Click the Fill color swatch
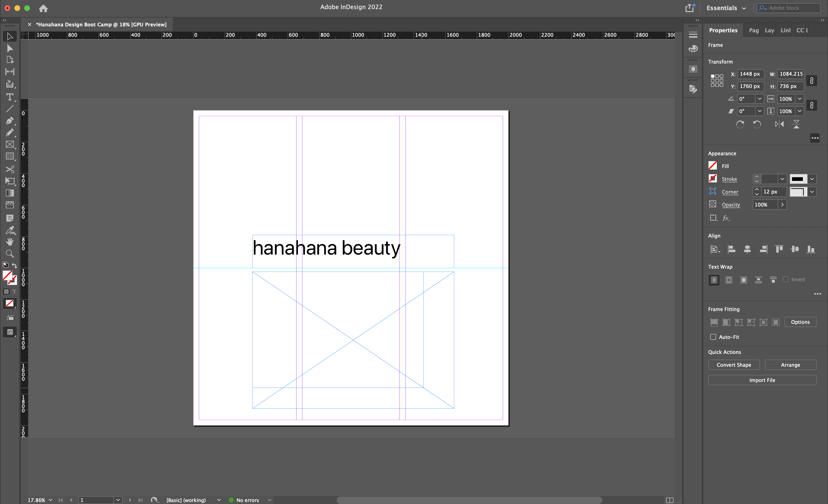This screenshot has width=828, height=504. point(712,166)
